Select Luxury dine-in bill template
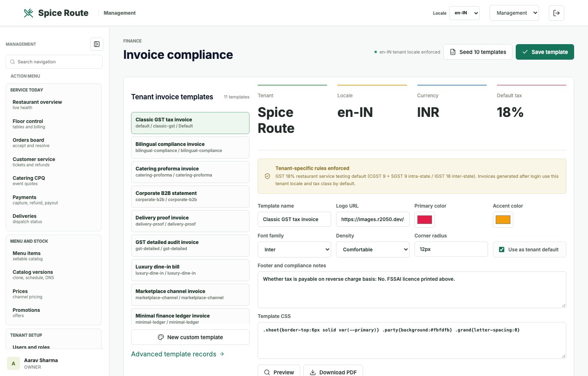The image size is (588, 376). (x=190, y=270)
